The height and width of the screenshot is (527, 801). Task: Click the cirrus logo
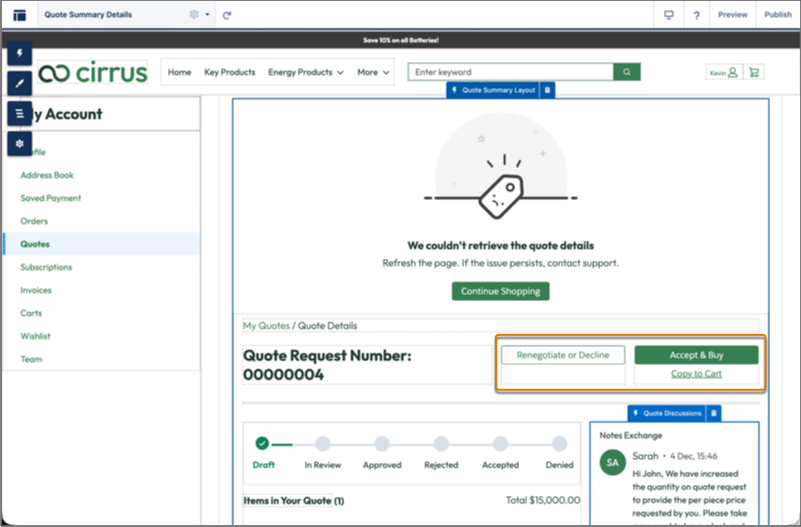pos(93,72)
